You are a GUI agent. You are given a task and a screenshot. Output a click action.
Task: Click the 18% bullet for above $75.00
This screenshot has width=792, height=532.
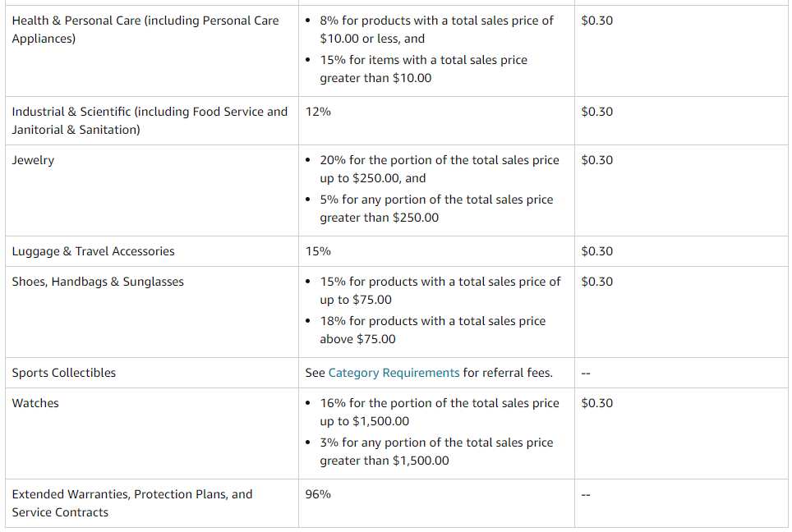(x=432, y=330)
